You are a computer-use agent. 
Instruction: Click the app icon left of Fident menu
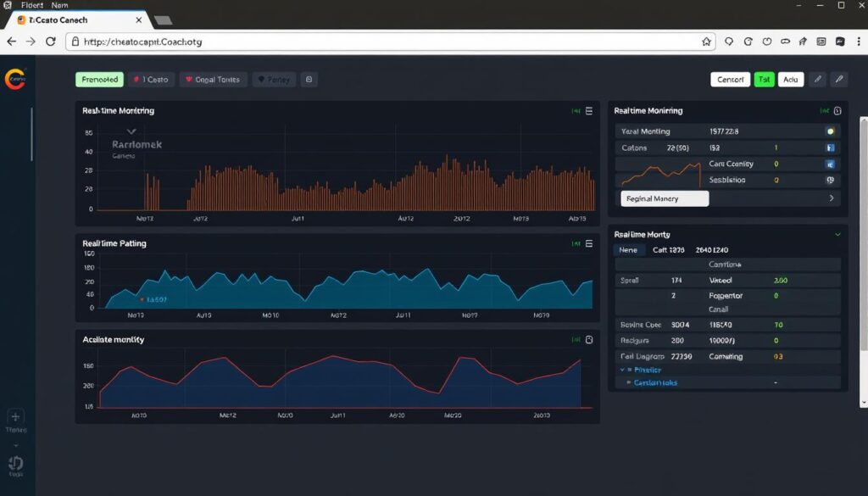click(x=7, y=5)
